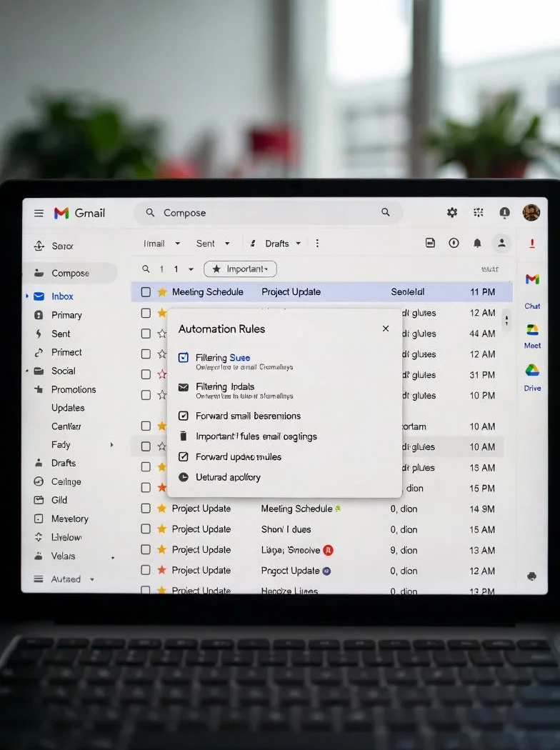Click the envelope icon beside Filtering Indals
The height and width of the screenshot is (750, 560).
pos(183,387)
